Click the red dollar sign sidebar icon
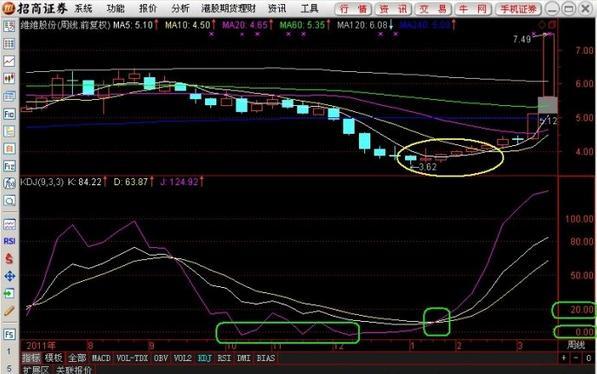 click(9, 259)
